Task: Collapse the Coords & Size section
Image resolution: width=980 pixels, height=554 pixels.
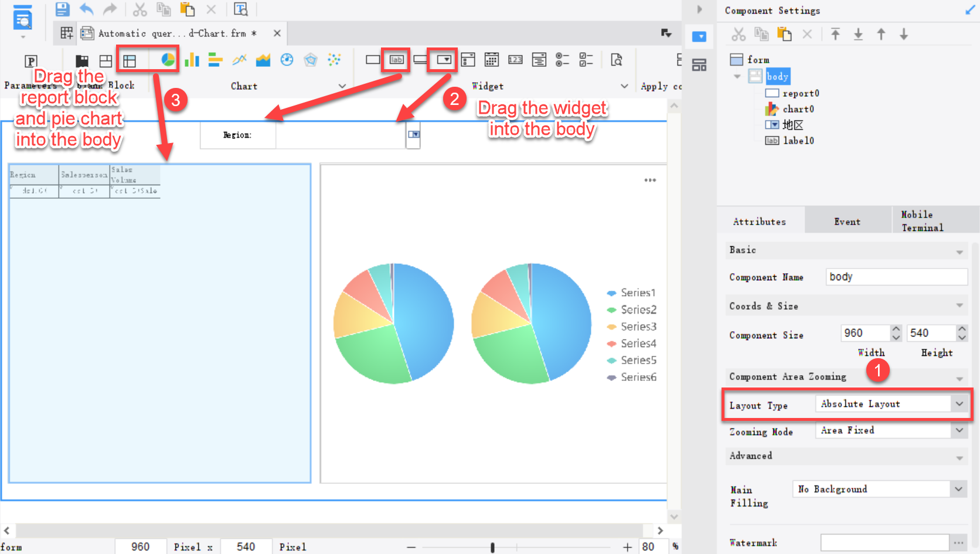Action: tap(960, 305)
